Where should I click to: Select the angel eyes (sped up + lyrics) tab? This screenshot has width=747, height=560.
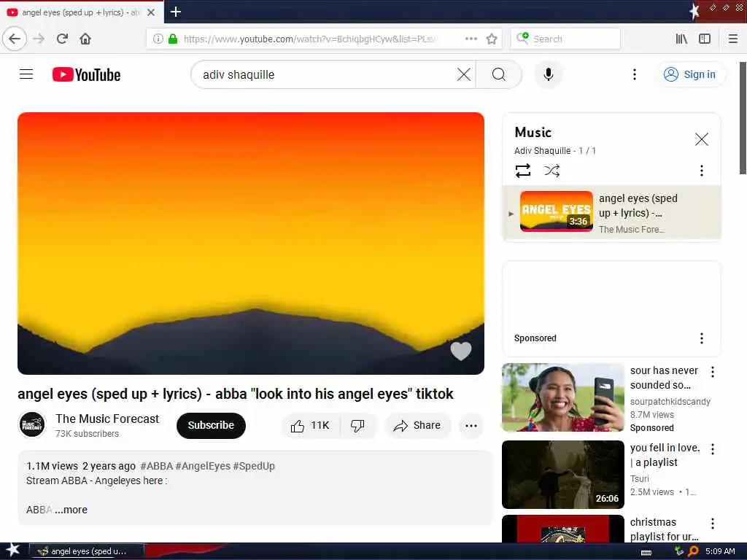coord(81,12)
